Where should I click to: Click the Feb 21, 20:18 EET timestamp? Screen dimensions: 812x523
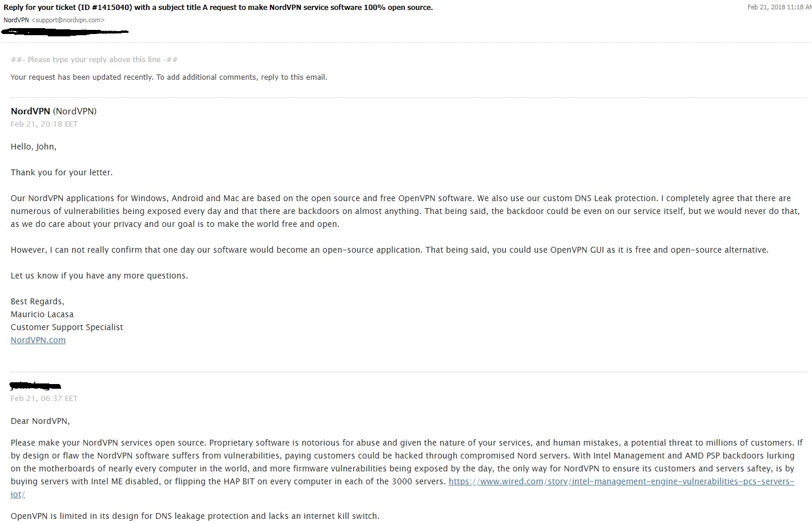coord(44,124)
